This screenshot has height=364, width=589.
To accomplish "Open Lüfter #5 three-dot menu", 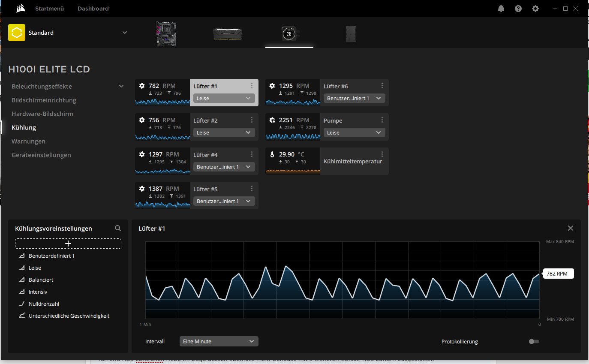I will (x=252, y=189).
